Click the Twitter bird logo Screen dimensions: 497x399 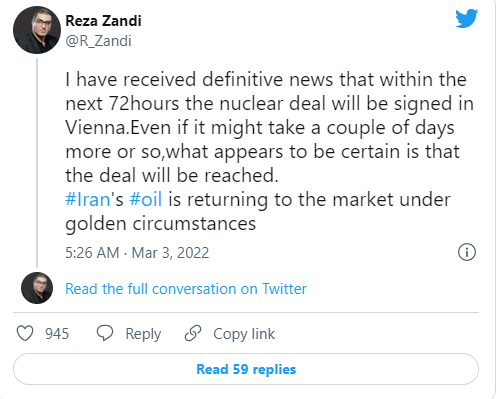click(466, 18)
